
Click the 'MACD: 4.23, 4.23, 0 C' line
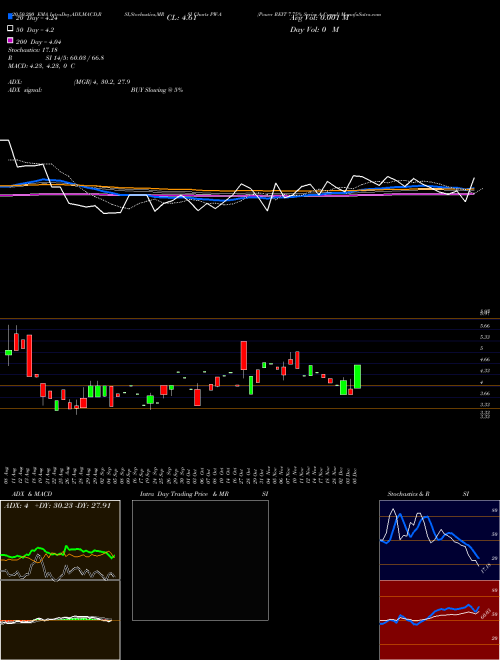tap(41, 66)
